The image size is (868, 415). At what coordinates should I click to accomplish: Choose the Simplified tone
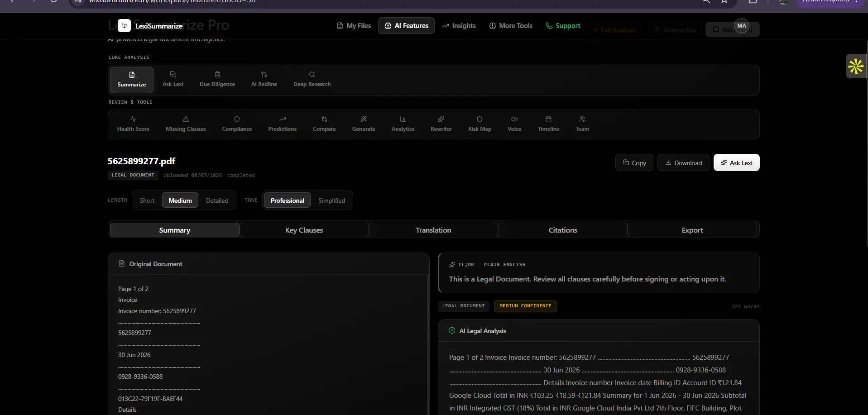331,200
